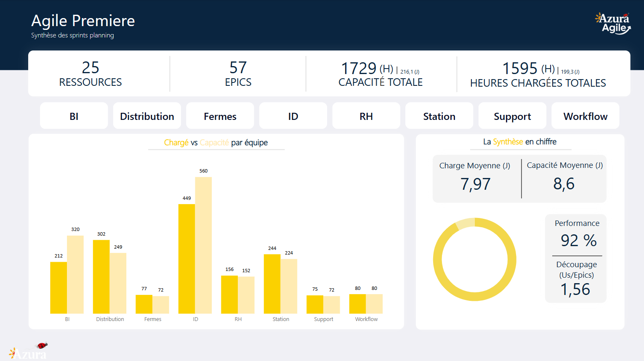This screenshot has width=644, height=361.
Task: Click the performance donut chart ring
Action: pyautogui.click(x=437, y=260)
